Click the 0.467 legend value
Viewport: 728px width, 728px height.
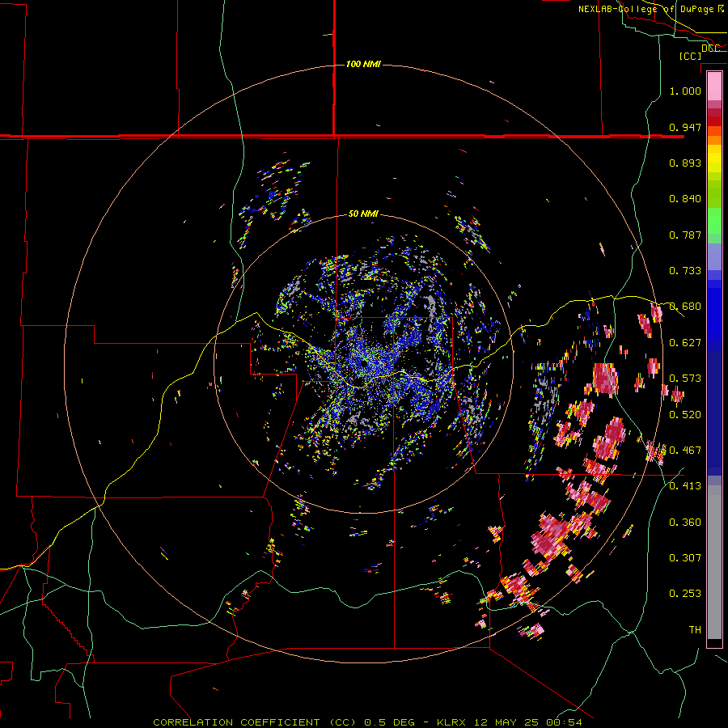685,450
